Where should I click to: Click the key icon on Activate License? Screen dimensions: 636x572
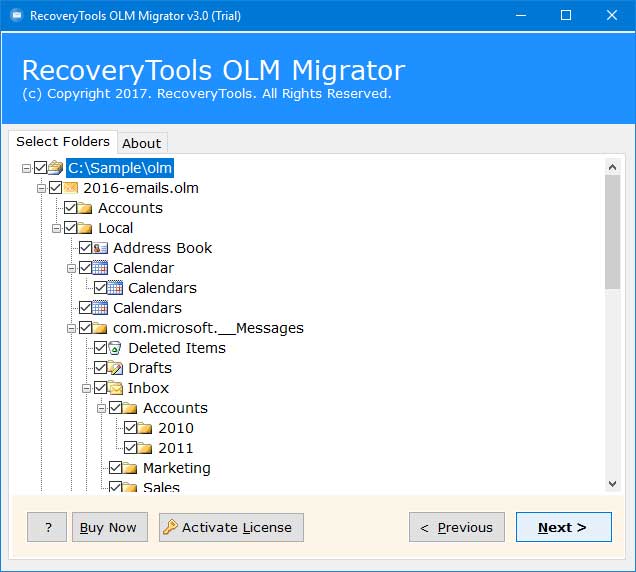tap(170, 527)
